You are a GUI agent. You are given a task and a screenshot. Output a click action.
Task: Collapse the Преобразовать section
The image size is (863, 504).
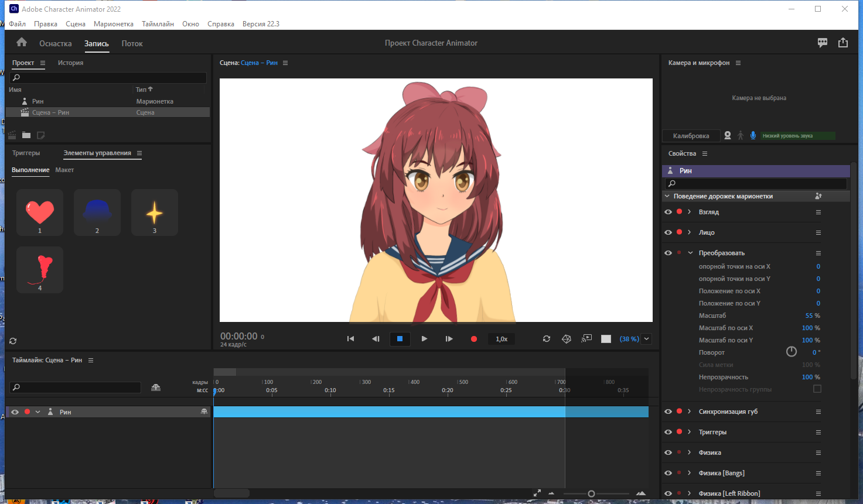click(x=690, y=253)
